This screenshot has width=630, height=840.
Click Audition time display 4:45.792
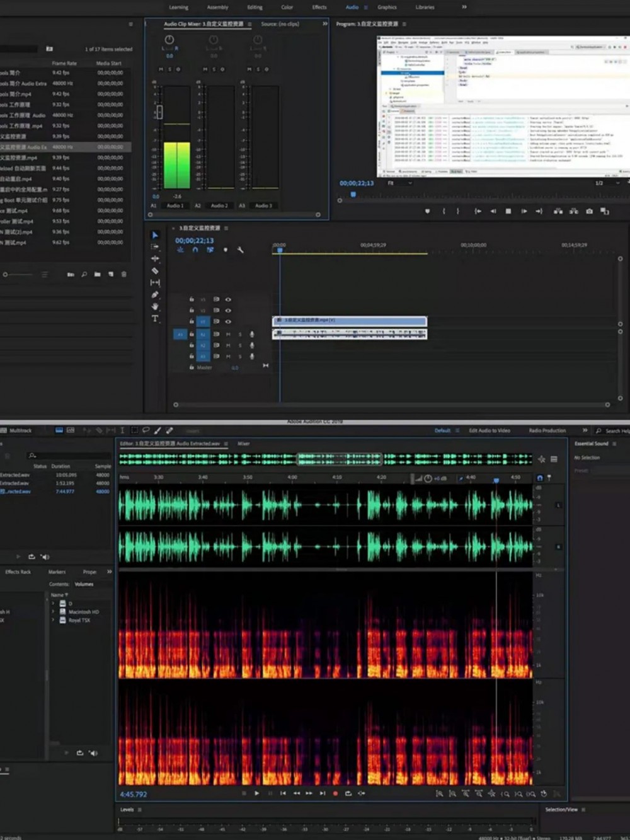134,794
